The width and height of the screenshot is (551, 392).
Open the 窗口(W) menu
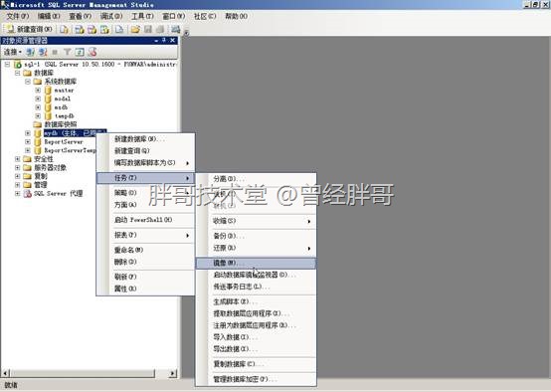174,16
